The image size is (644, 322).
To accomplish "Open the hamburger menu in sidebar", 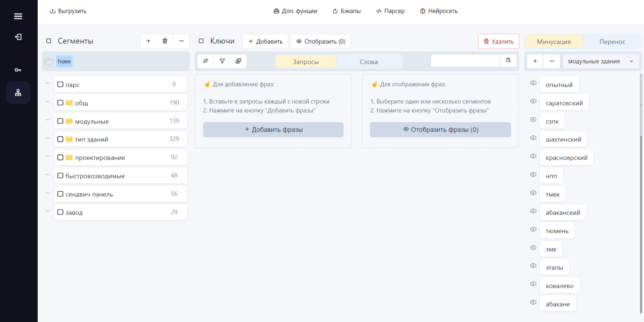I will [18, 16].
